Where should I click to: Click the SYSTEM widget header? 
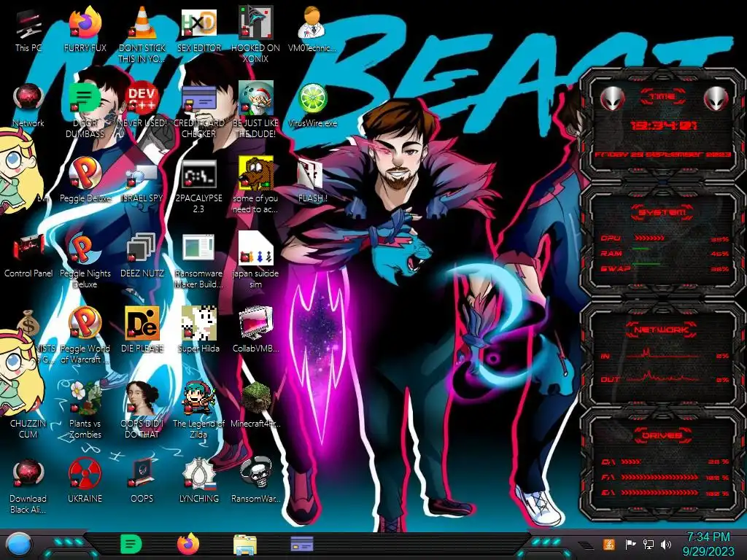pyautogui.click(x=662, y=212)
